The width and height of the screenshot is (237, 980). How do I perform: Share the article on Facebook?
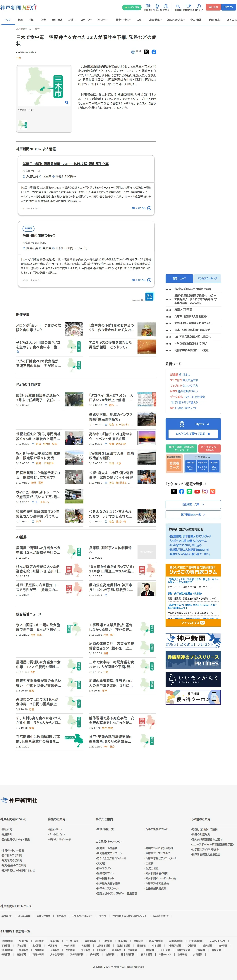(154, 52)
